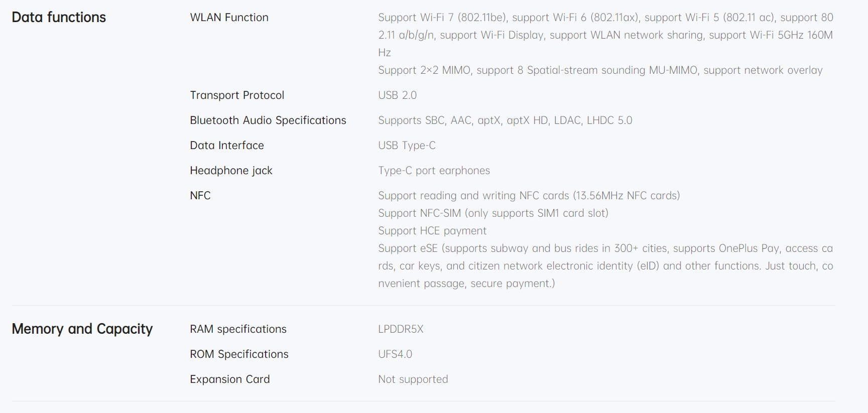The width and height of the screenshot is (868, 413).
Task: Click the LHDC 5.0 codec list text
Action: pos(505,120)
